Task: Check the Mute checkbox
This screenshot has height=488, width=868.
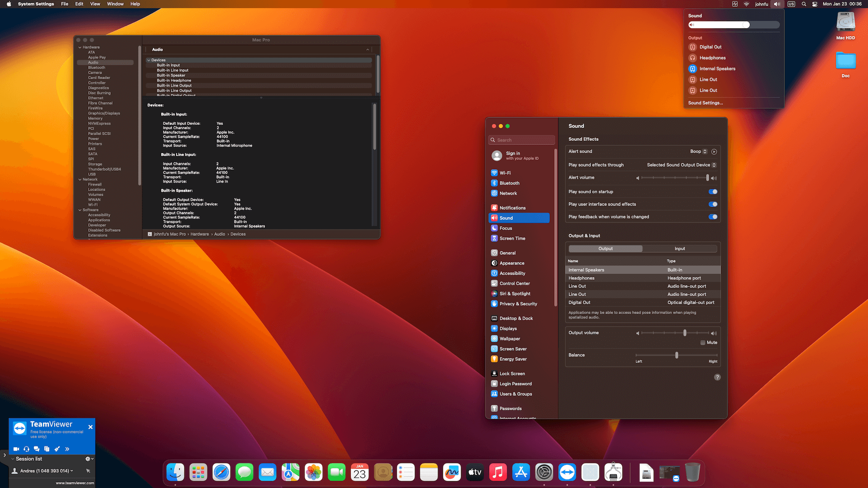Action: tap(703, 343)
